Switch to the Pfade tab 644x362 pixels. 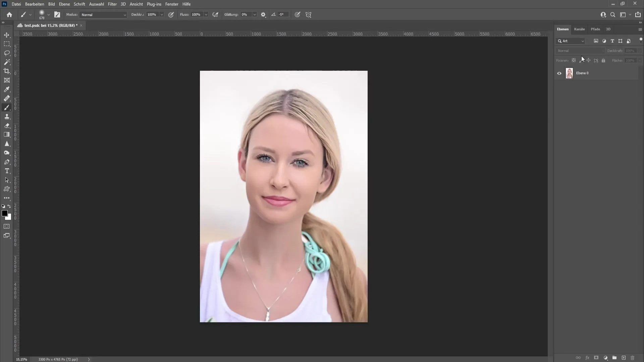point(595,29)
